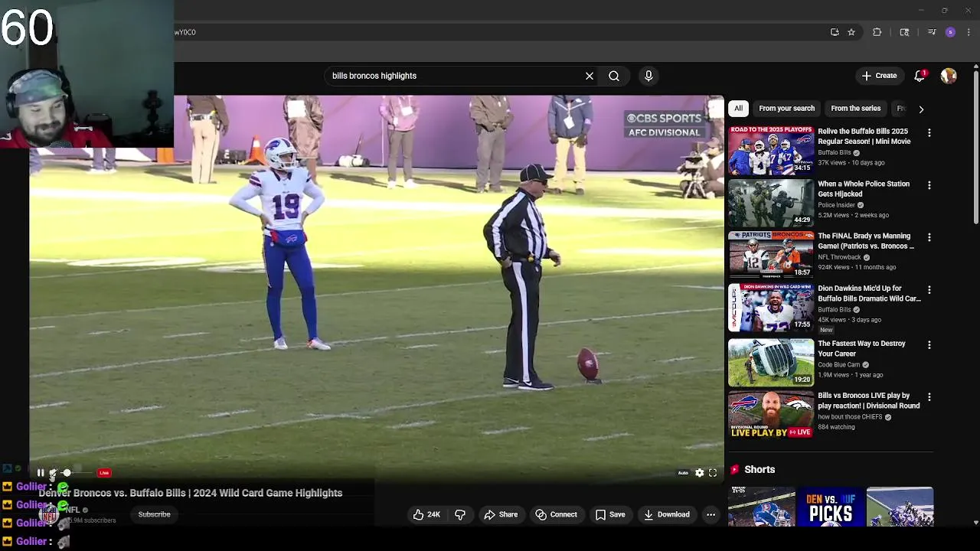The height and width of the screenshot is (551, 980).
Task: Open the browser media control icon
Action: click(x=932, y=32)
